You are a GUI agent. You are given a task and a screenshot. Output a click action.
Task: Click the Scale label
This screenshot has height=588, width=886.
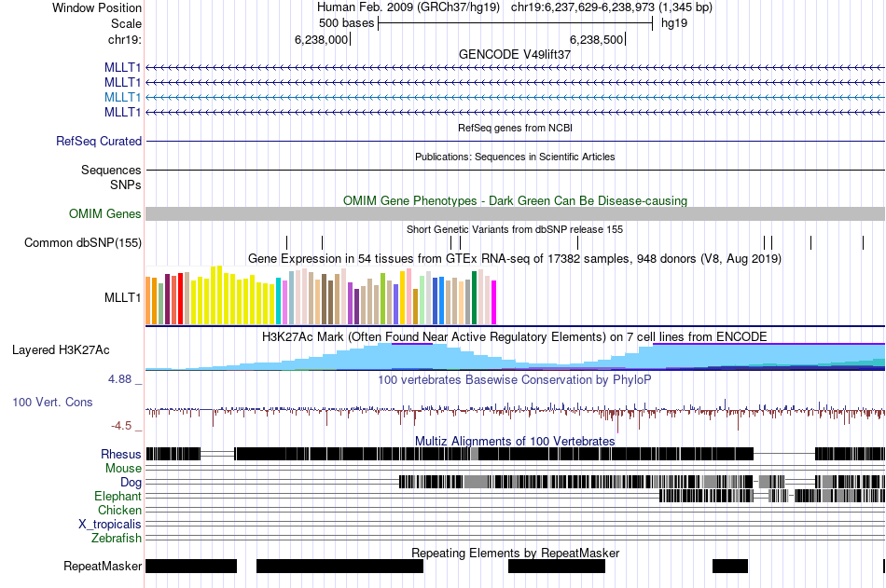126,23
